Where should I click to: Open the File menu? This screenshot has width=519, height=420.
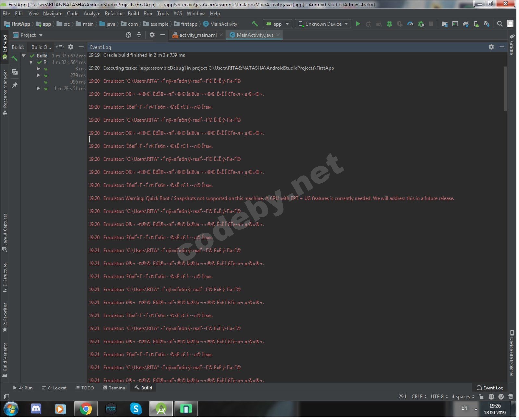(x=6, y=13)
